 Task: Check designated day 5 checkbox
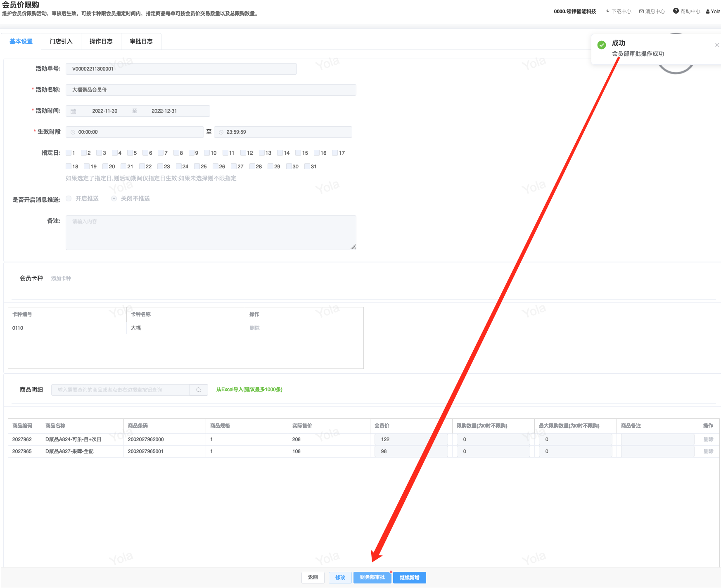point(130,153)
